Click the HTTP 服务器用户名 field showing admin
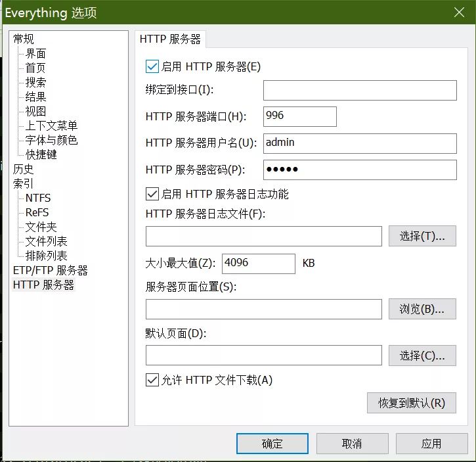The height and width of the screenshot is (462, 476). click(360, 143)
